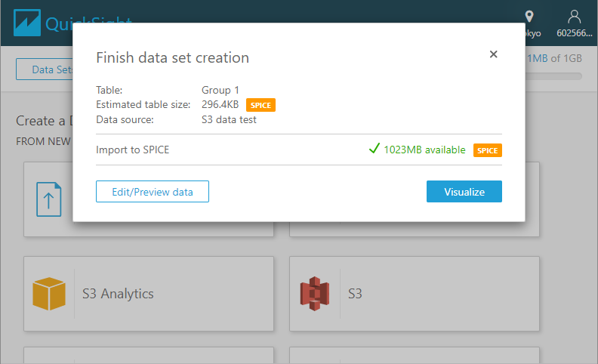Open the account number dropdown
This screenshot has height=364, width=598.
pyautogui.click(x=575, y=33)
